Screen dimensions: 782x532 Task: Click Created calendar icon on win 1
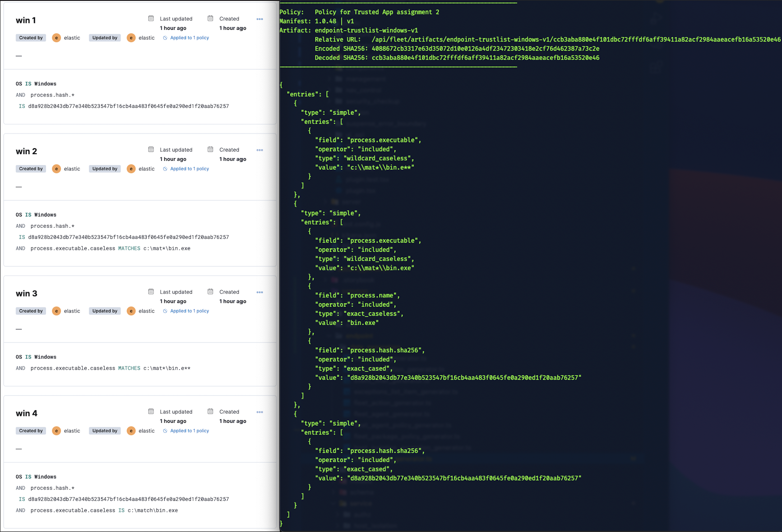tap(210, 18)
